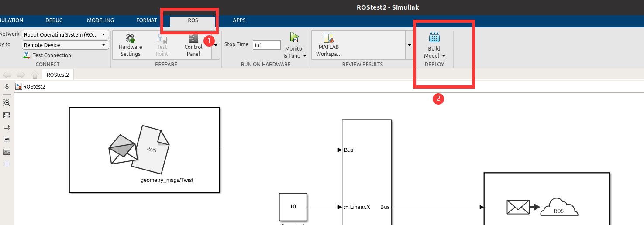Open the SIMULATION ribbon tab

pyautogui.click(x=11, y=20)
